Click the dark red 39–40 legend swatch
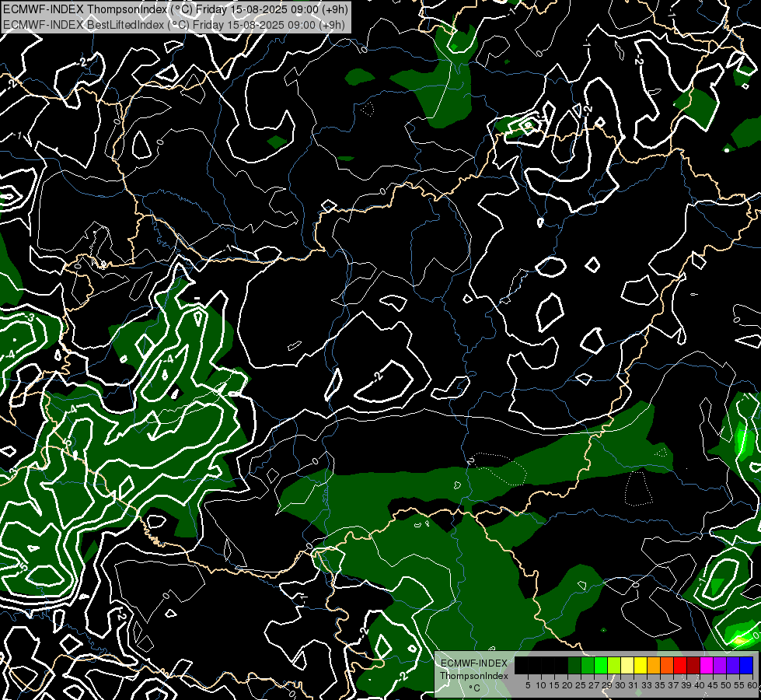 pyautogui.click(x=693, y=665)
